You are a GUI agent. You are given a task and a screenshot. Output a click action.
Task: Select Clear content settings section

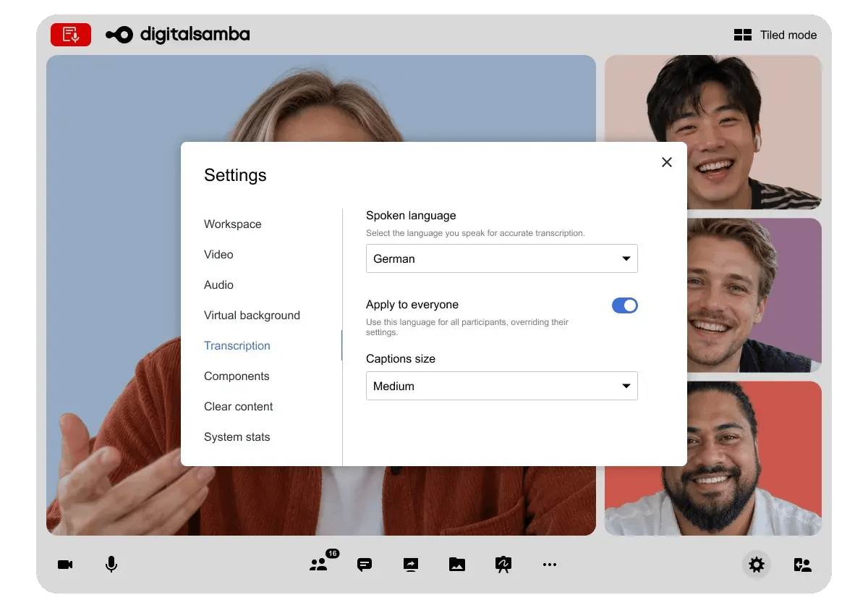239,407
